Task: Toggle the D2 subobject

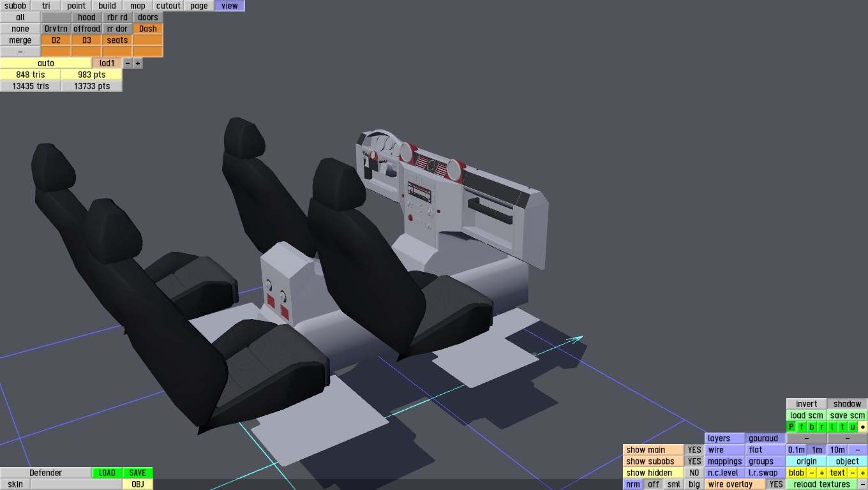Action: [x=56, y=40]
